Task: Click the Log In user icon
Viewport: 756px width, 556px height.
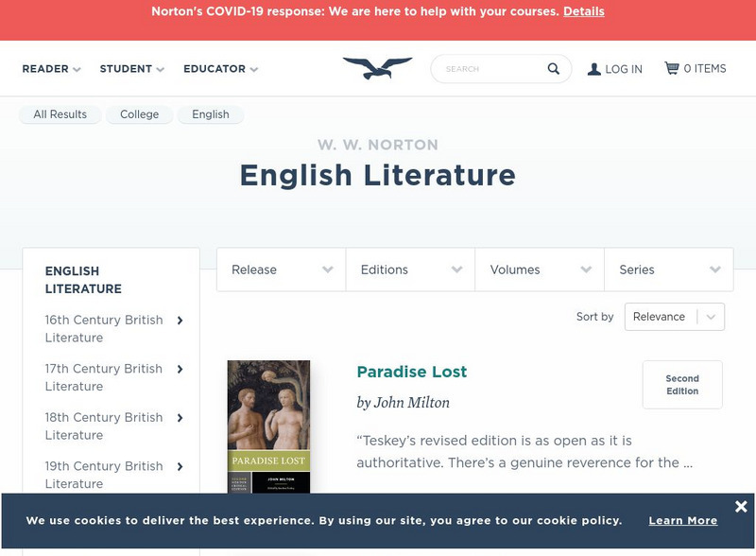Action: [593, 69]
